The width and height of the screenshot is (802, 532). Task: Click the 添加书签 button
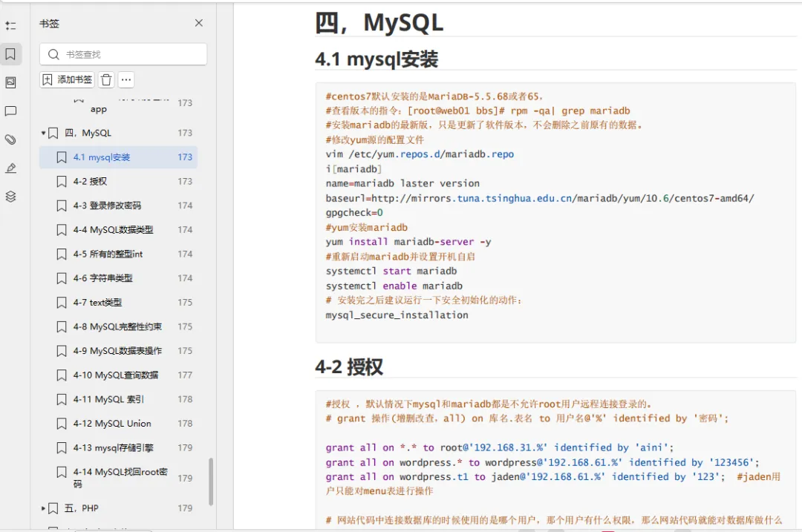67,79
